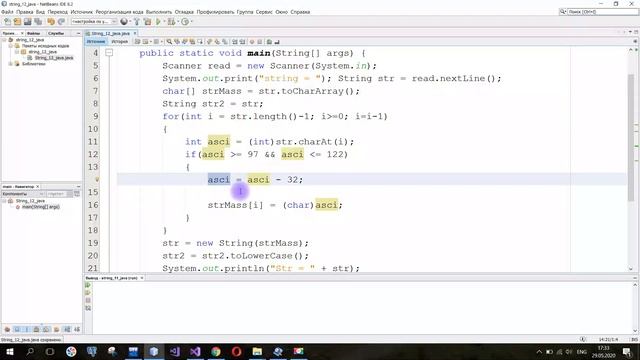This screenshot has width=640, height=360.
Task: Open the Выполнить menu
Action: (159, 12)
